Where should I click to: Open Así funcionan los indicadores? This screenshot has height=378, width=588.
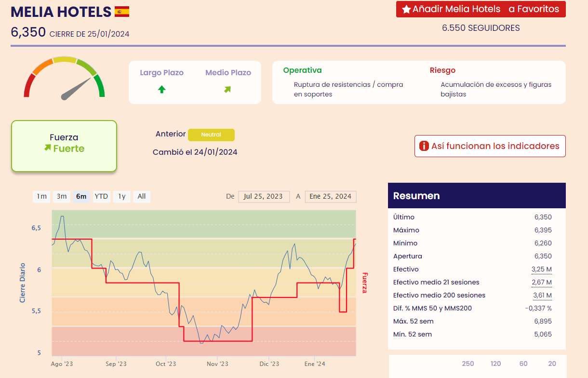click(x=490, y=146)
